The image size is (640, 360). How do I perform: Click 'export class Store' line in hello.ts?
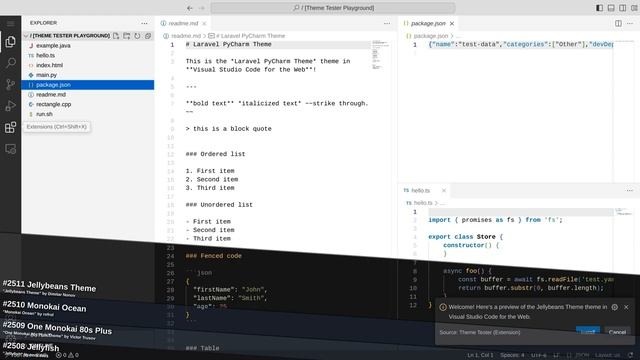pyautogui.click(x=466, y=237)
